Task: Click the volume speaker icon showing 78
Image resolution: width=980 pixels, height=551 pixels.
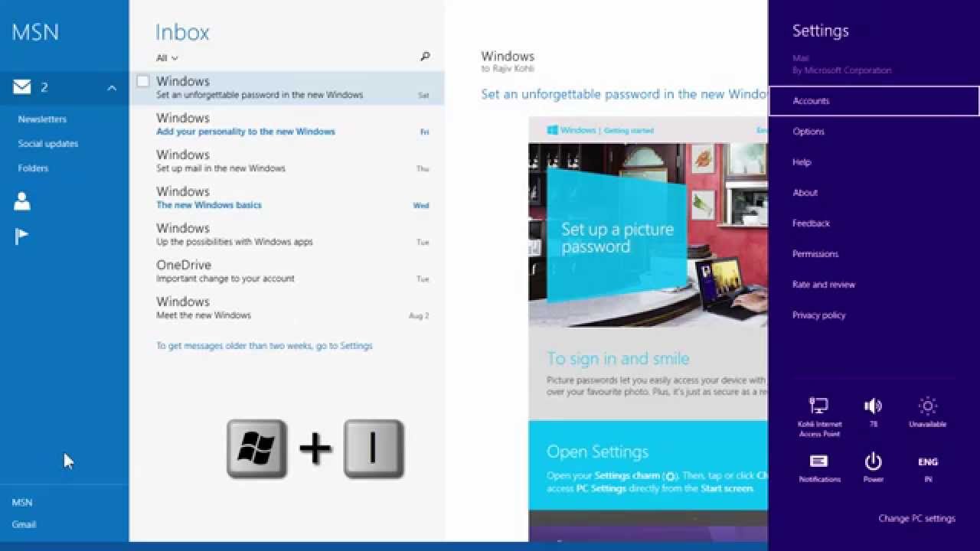Action: pos(873,406)
